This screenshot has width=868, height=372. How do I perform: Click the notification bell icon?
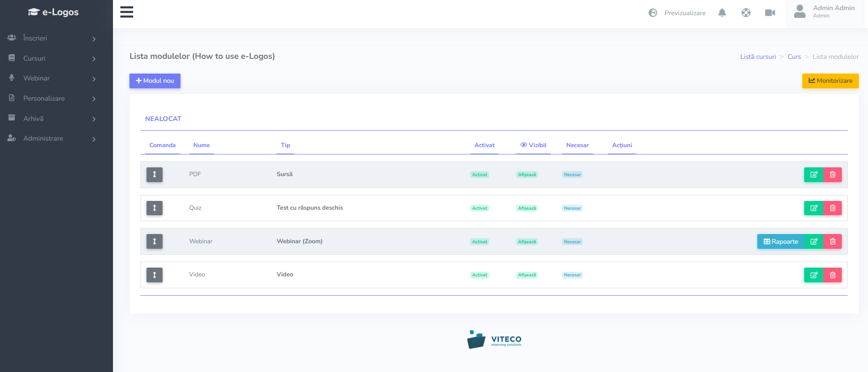[722, 13]
